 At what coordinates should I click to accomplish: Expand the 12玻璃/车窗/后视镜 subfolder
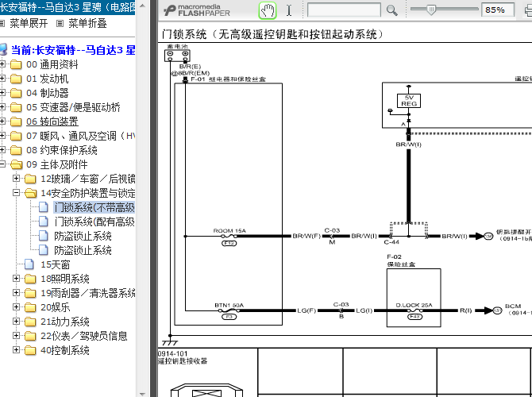point(16,178)
